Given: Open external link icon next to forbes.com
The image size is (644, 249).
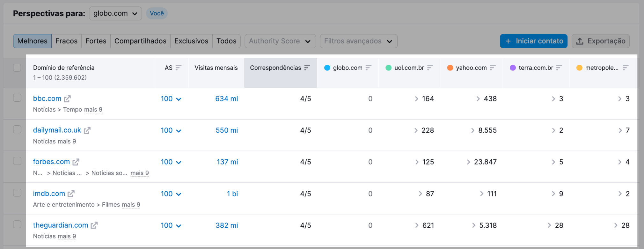Looking at the screenshot, I should tap(76, 162).
